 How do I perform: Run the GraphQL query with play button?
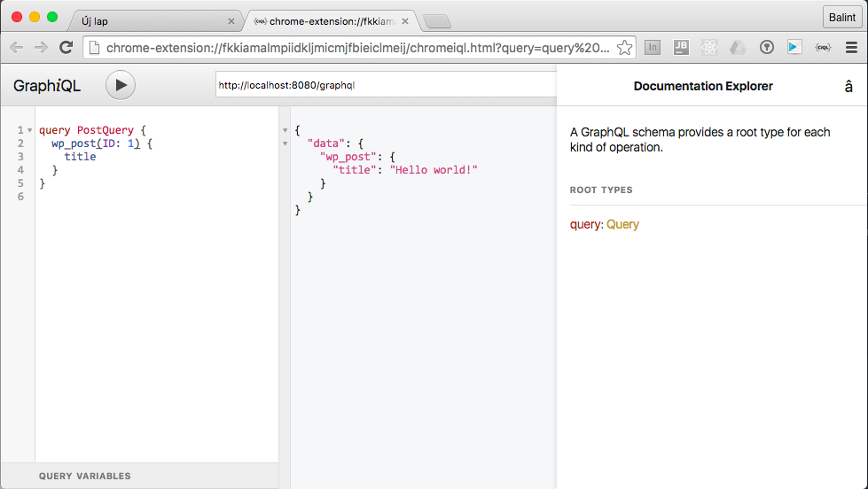(120, 85)
